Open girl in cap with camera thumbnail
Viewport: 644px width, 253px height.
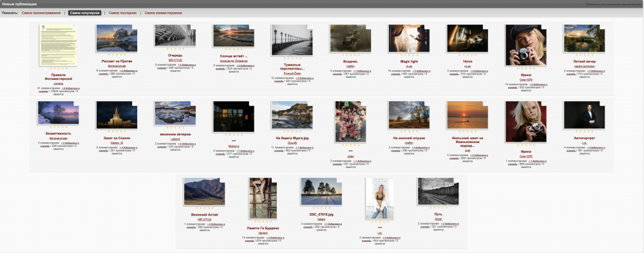coord(526,45)
